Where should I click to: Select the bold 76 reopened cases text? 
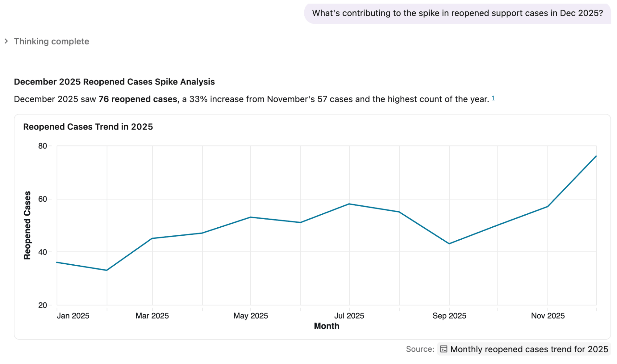(137, 99)
